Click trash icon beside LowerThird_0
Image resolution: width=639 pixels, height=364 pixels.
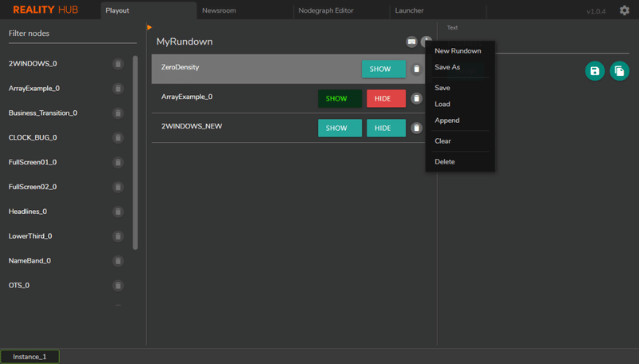[117, 236]
